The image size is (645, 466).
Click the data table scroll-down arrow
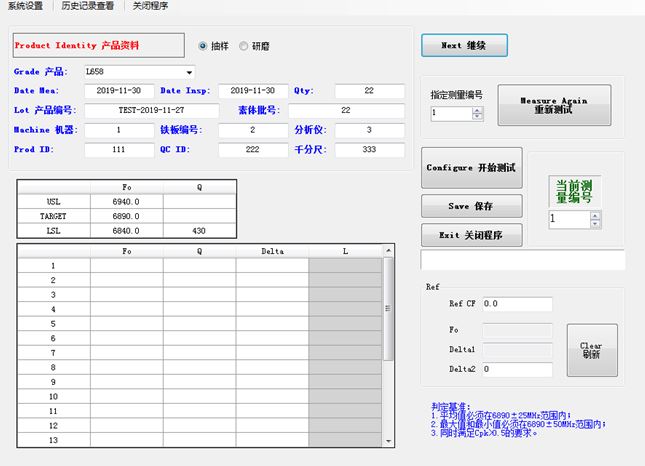click(x=388, y=441)
